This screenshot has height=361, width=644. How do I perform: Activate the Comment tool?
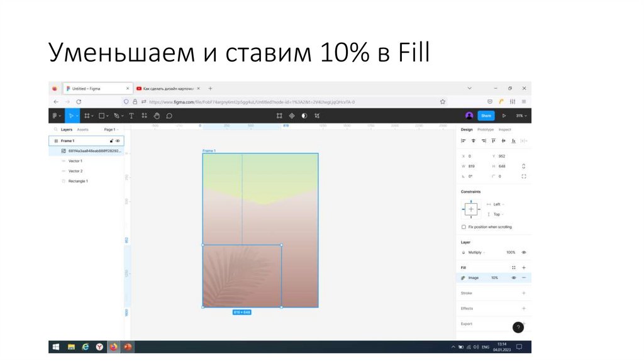tap(169, 116)
